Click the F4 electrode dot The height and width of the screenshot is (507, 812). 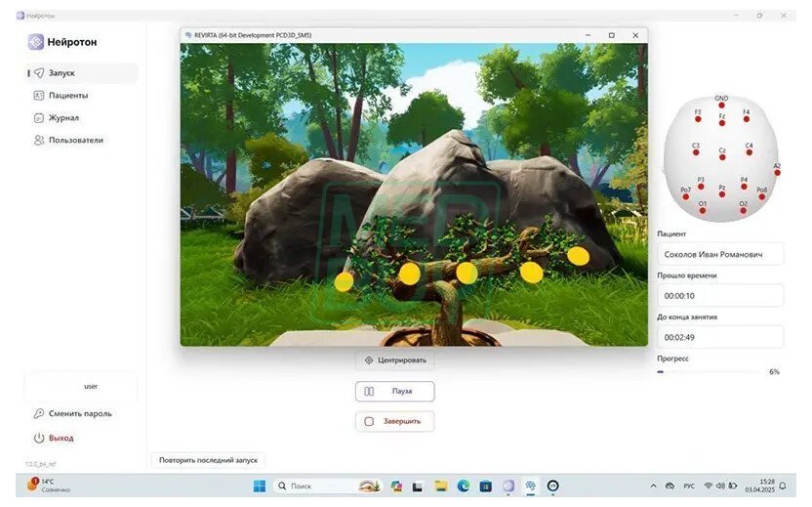pyautogui.click(x=747, y=119)
